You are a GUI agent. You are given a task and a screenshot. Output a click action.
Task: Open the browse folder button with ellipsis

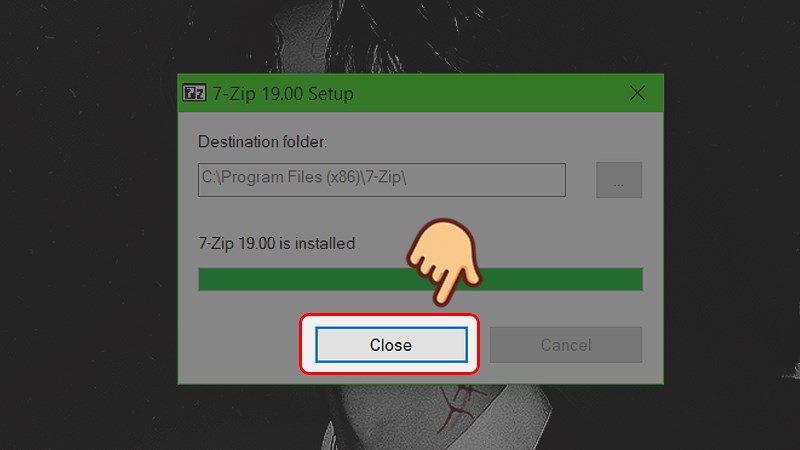(619, 180)
